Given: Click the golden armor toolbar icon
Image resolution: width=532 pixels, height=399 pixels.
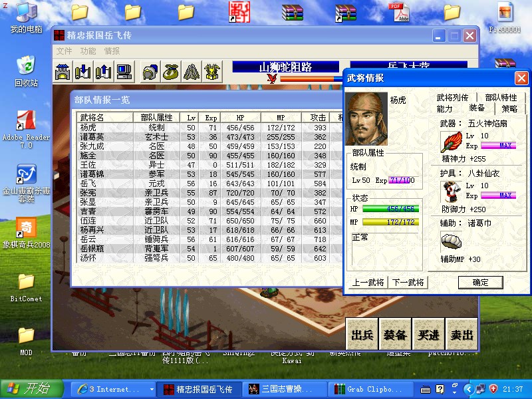Looking at the screenshot, I should pos(212,71).
